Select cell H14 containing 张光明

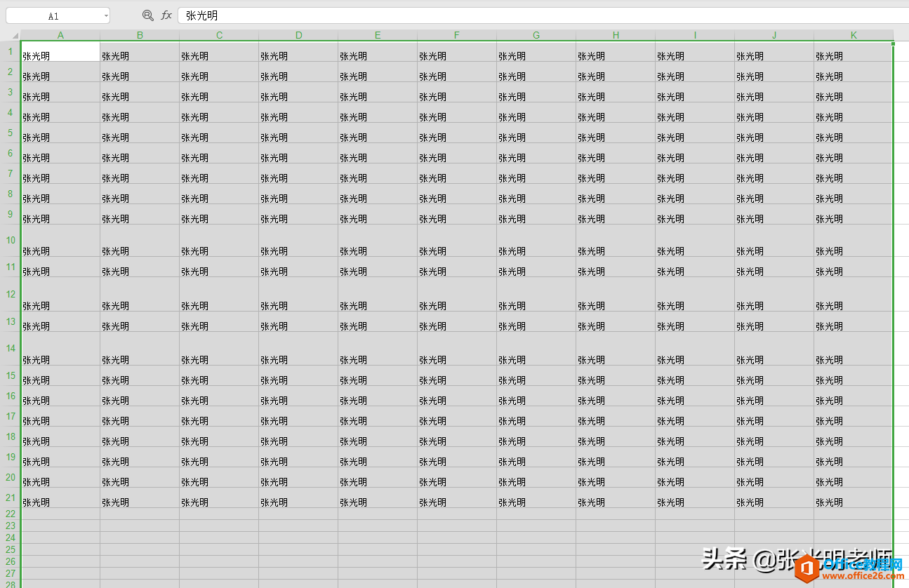point(616,348)
